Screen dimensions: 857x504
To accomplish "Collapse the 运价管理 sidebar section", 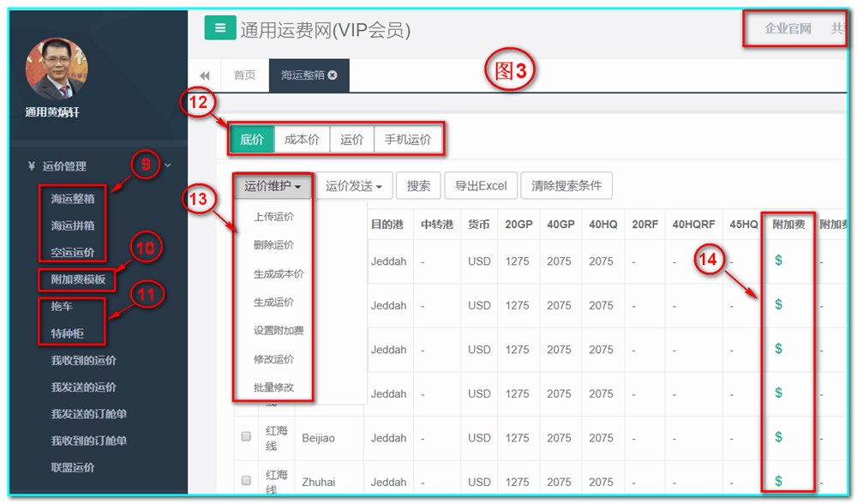I will click(167, 164).
